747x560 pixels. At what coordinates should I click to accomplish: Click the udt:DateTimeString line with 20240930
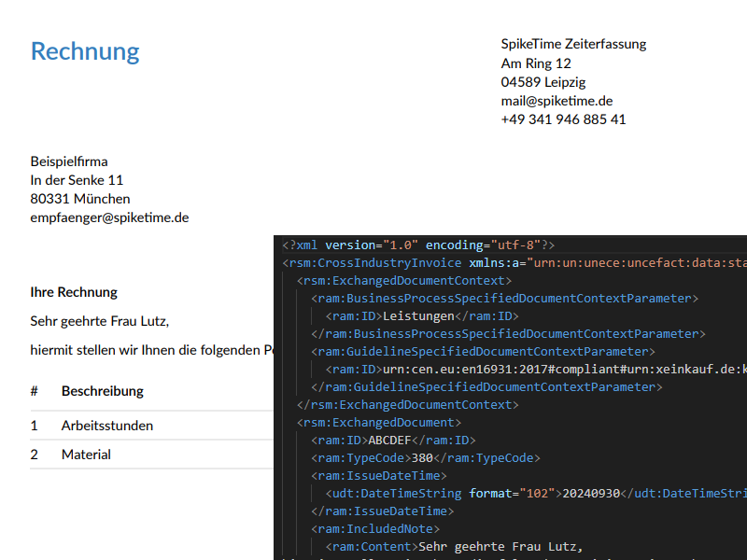pyautogui.click(x=536, y=494)
